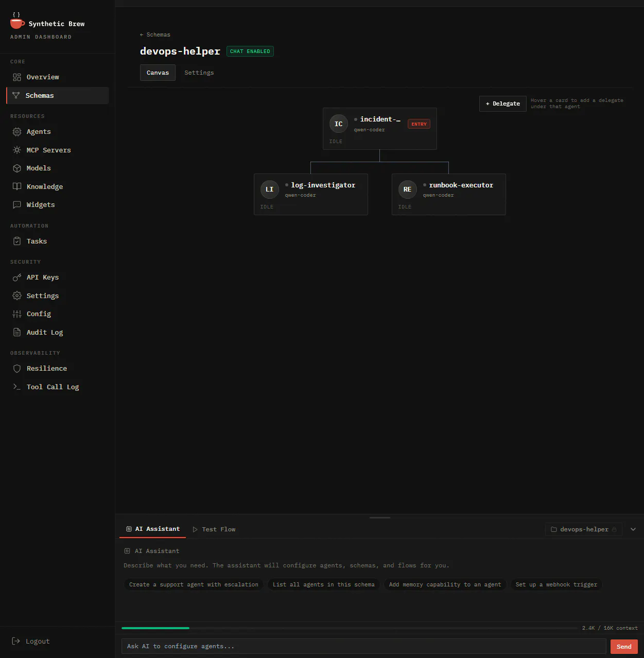Choose 'Set up a webhook trigger' suggestion
The width and height of the screenshot is (644, 658).
click(x=556, y=584)
